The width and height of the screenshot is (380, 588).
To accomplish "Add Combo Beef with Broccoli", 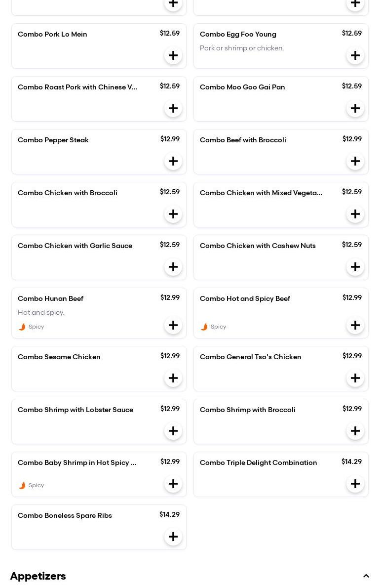I will click(355, 161).
